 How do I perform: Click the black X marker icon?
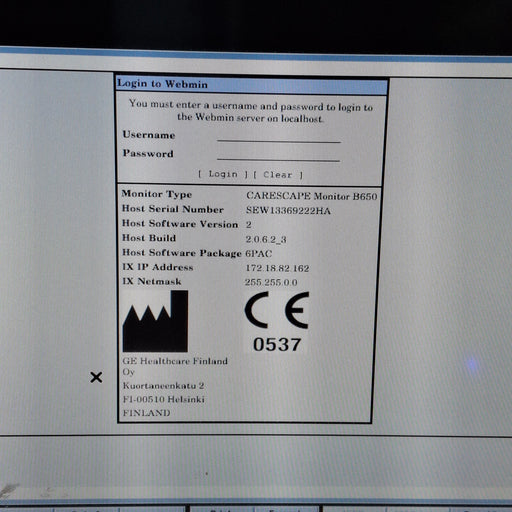coord(96,377)
